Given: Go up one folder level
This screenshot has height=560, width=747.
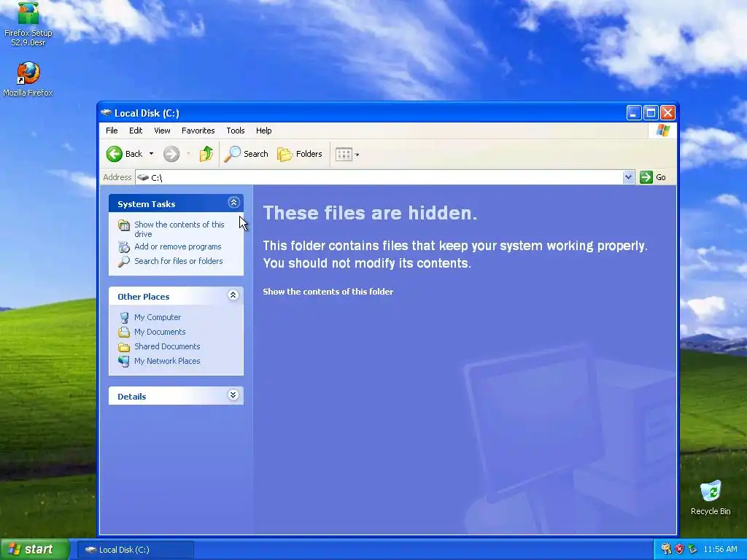Looking at the screenshot, I should tap(206, 154).
